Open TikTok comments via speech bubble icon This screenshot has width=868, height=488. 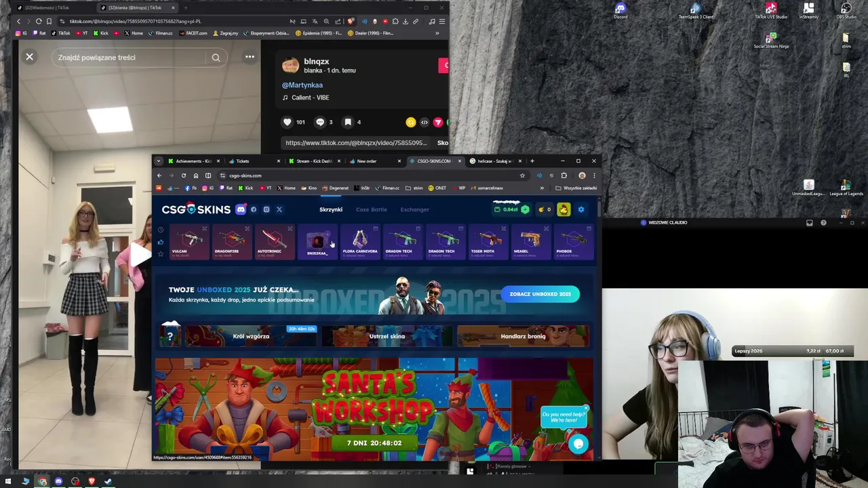click(320, 122)
